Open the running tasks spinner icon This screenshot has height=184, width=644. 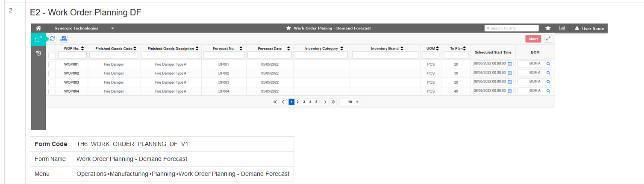[38, 39]
